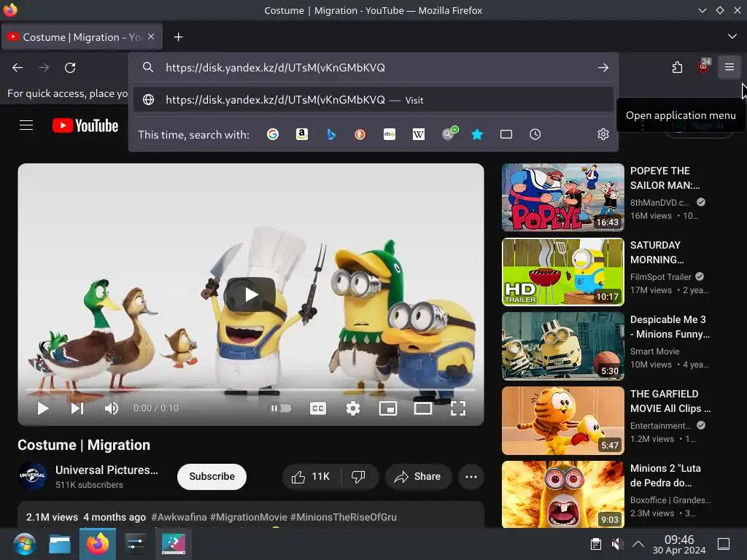Search this time with Wikipedia icon
The image size is (747, 560).
418,134
